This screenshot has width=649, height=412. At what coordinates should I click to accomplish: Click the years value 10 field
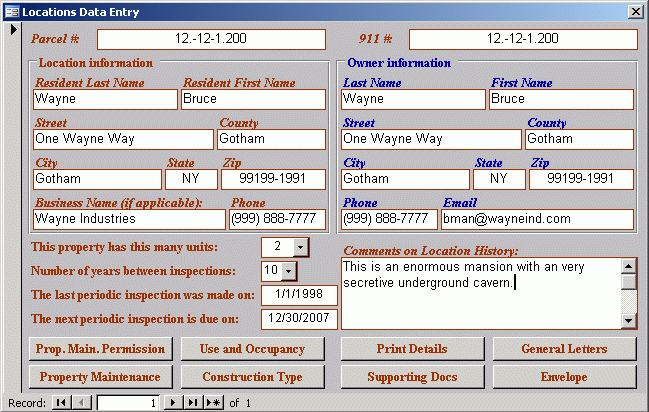pyautogui.click(x=272, y=271)
